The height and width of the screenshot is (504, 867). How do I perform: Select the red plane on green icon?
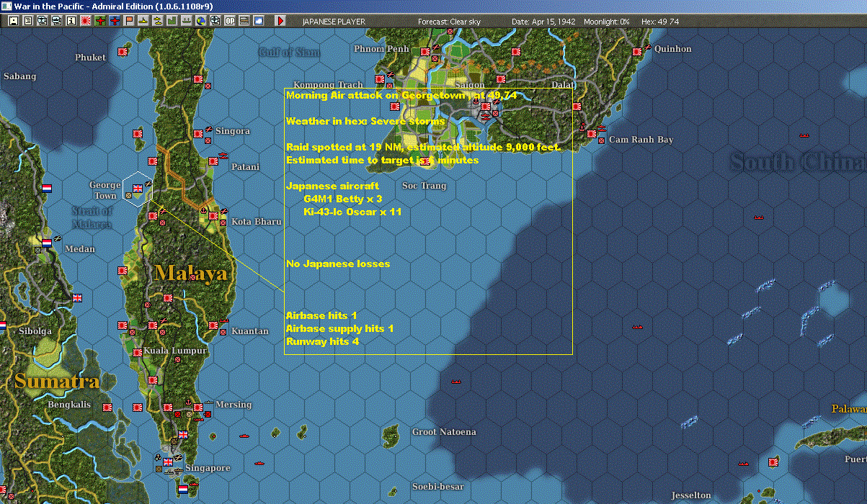(99, 21)
